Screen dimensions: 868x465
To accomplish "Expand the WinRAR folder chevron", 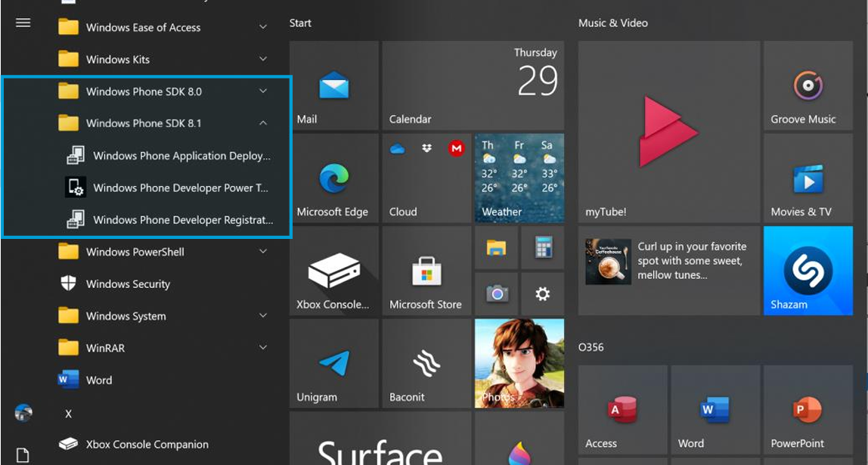I will [262, 348].
